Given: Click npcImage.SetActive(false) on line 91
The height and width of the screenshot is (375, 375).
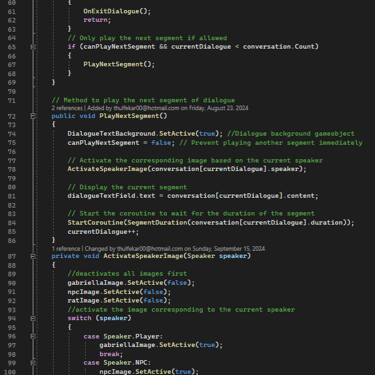Looking at the screenshot, I should 119,292.
